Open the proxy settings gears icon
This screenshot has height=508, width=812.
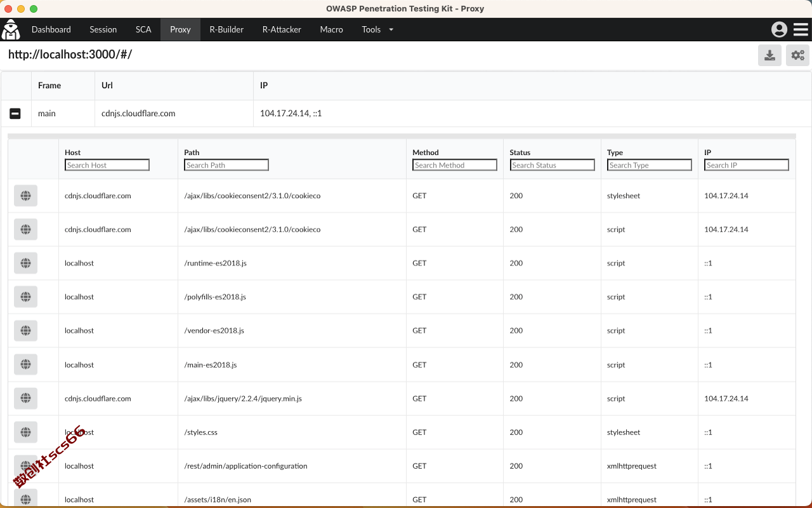pos(797,55)
